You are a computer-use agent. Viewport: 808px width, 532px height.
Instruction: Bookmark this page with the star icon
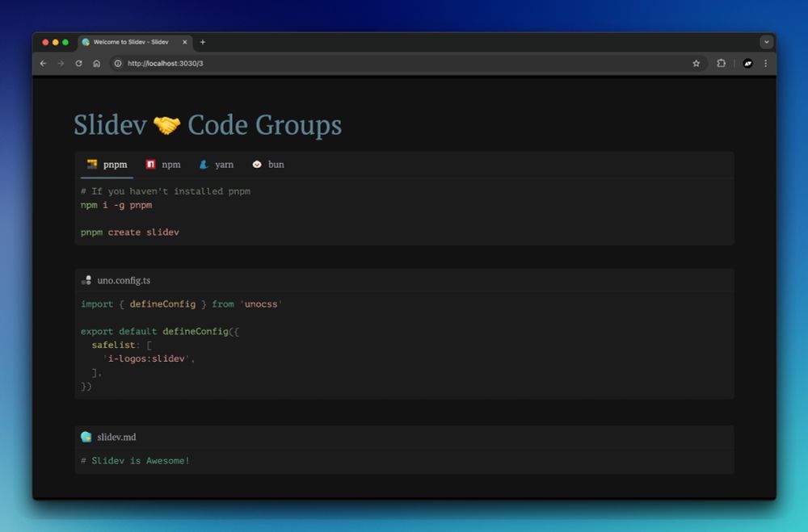coord(696,63)
